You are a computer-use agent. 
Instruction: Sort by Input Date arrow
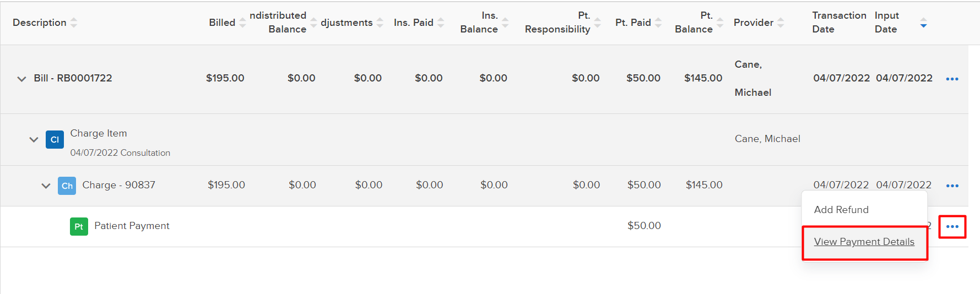(923, 23)
